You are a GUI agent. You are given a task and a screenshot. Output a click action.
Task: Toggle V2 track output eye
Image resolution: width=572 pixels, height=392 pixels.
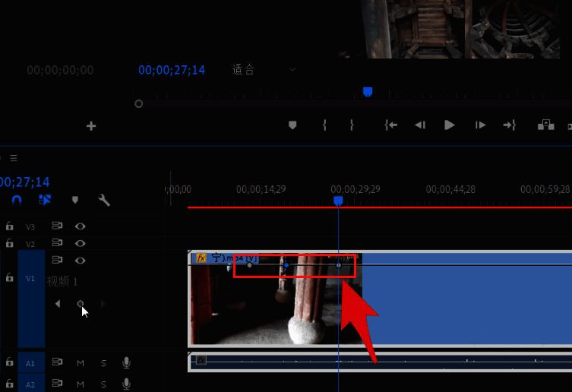(80, 243)
